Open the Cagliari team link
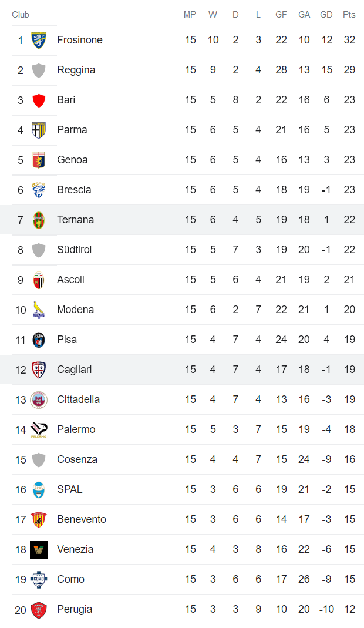Screen dimensions: 364x628 click(x=74, y=370)
